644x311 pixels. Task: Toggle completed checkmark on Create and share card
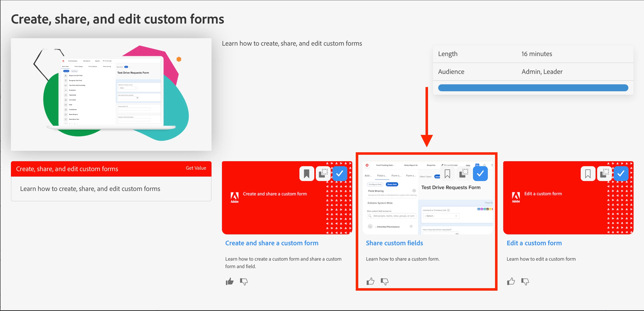coord(339,174)
